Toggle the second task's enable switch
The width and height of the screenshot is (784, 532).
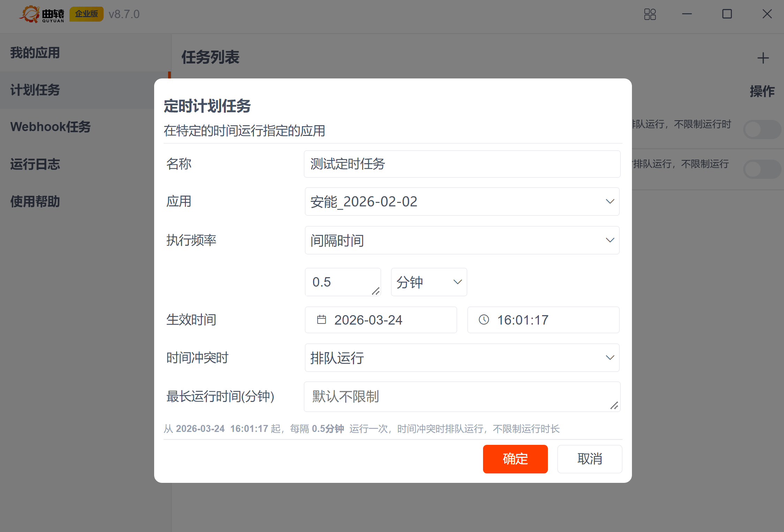tap(762, 169)
